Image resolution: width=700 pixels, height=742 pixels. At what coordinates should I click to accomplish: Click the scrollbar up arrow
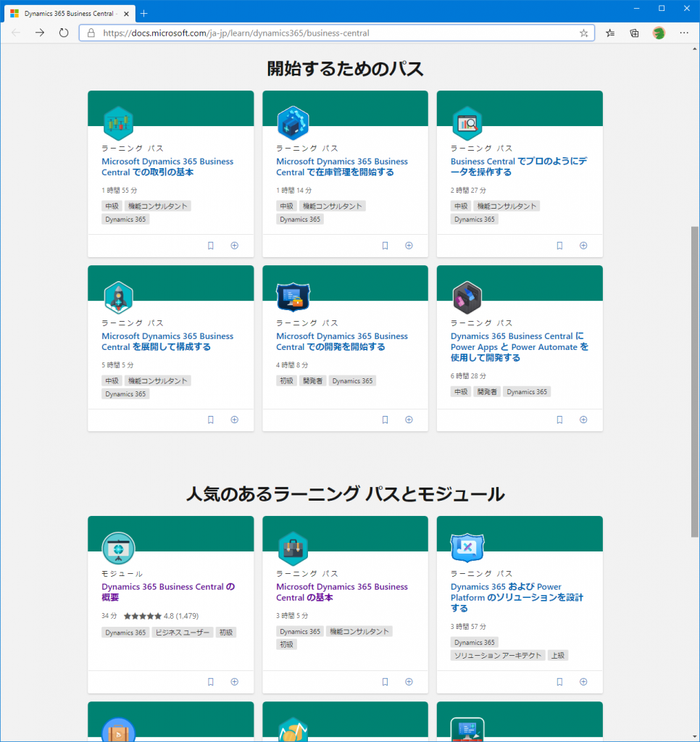click(694, 49)
